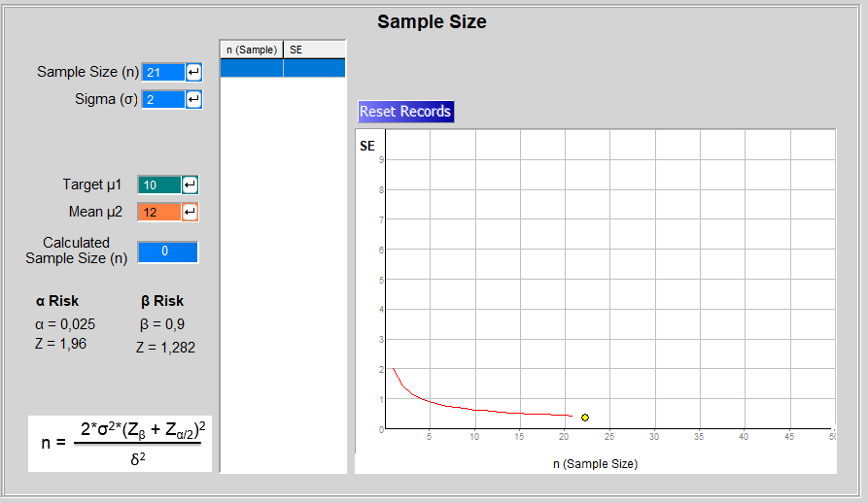868x503 pixels.
Task: Click the n (Sample Size) axis label
Action: click(x=595, y=464)
